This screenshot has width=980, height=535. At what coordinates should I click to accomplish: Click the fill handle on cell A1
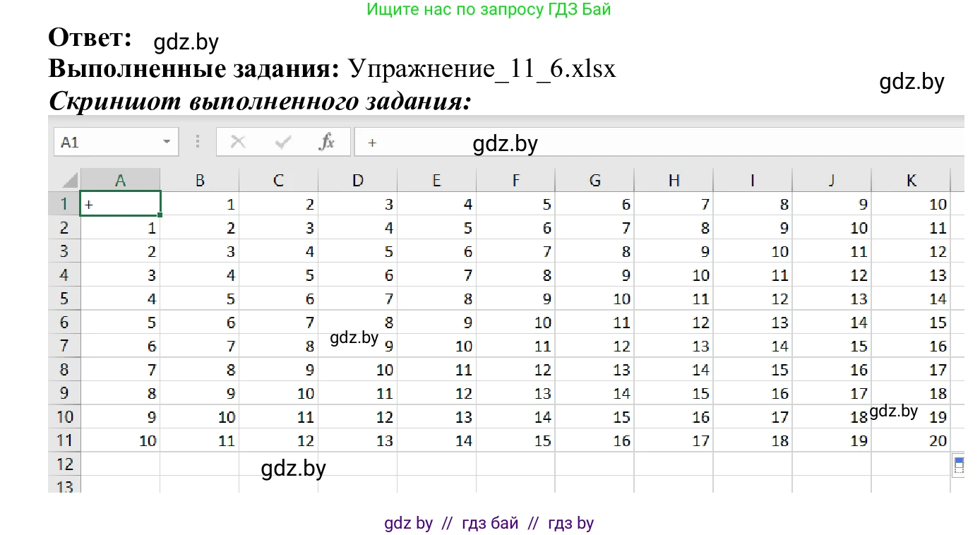161,213
